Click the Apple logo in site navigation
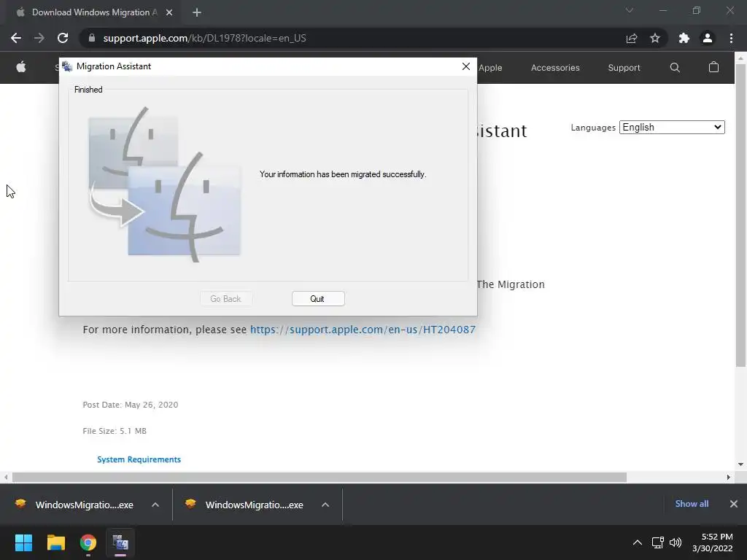Viewport: 747px width, 560px height. 21,67
